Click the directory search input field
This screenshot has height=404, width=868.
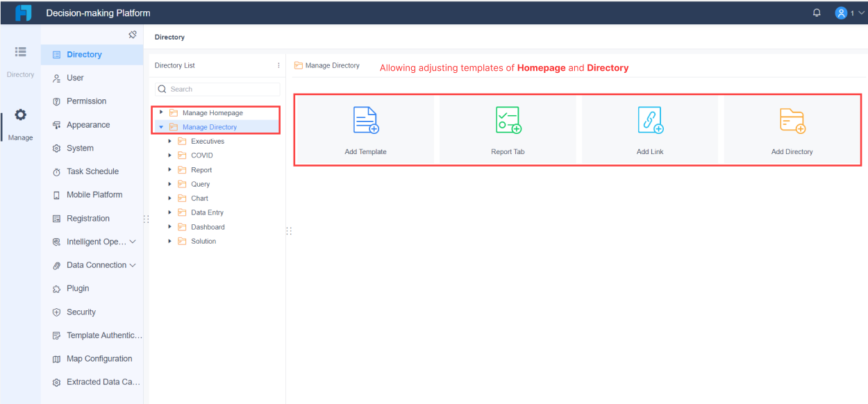tap(219, 89)
